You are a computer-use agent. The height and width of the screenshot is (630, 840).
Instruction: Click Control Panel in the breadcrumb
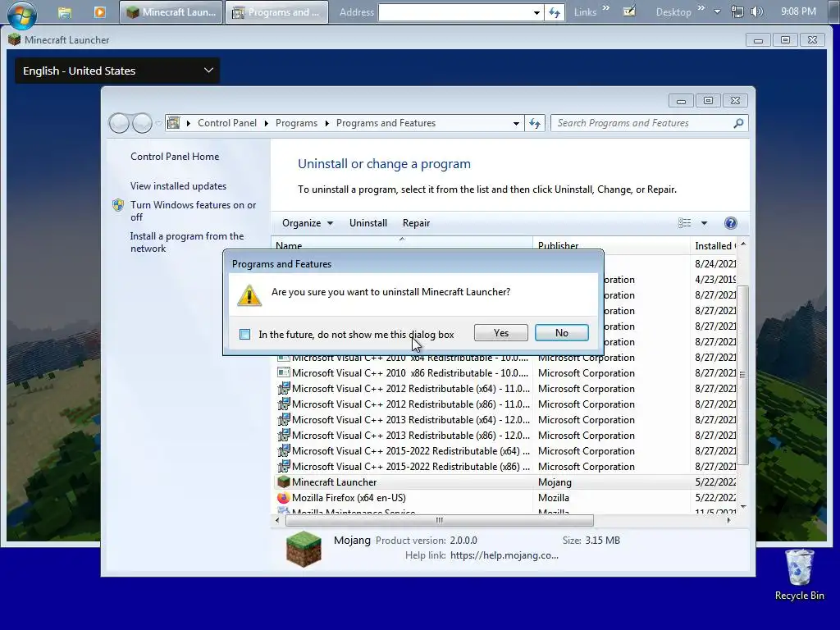tap(227, 123)
